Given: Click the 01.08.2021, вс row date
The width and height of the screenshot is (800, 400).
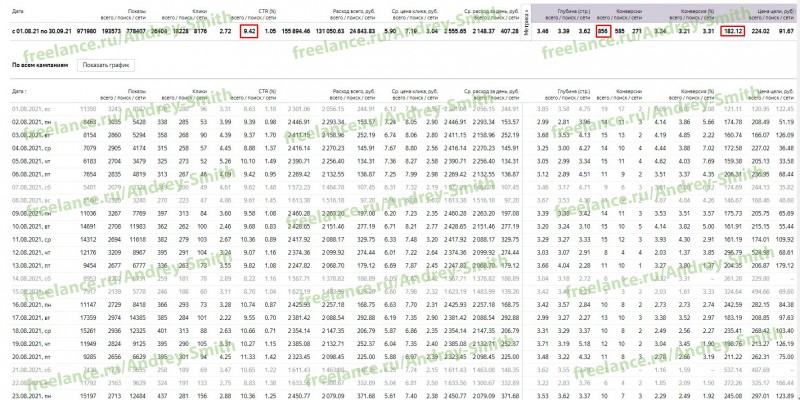Looking at the screenshot, I should (29, 109).
